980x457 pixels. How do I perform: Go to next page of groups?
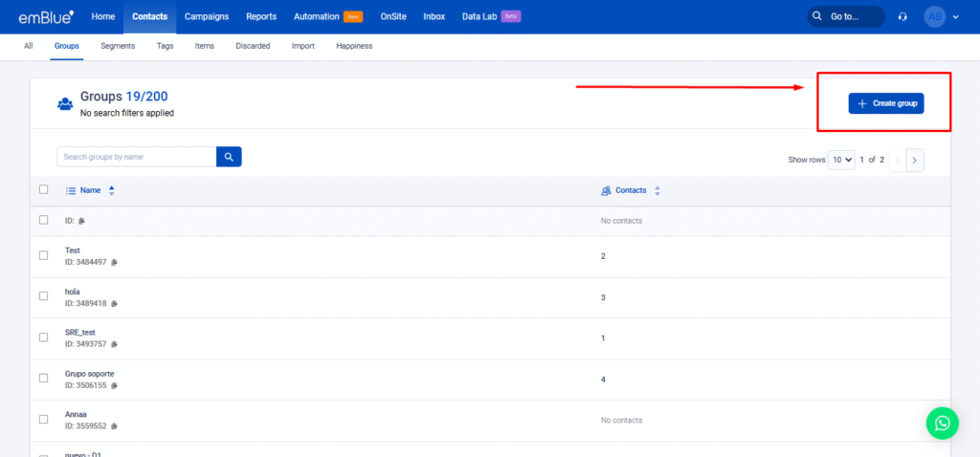point(915,160)
